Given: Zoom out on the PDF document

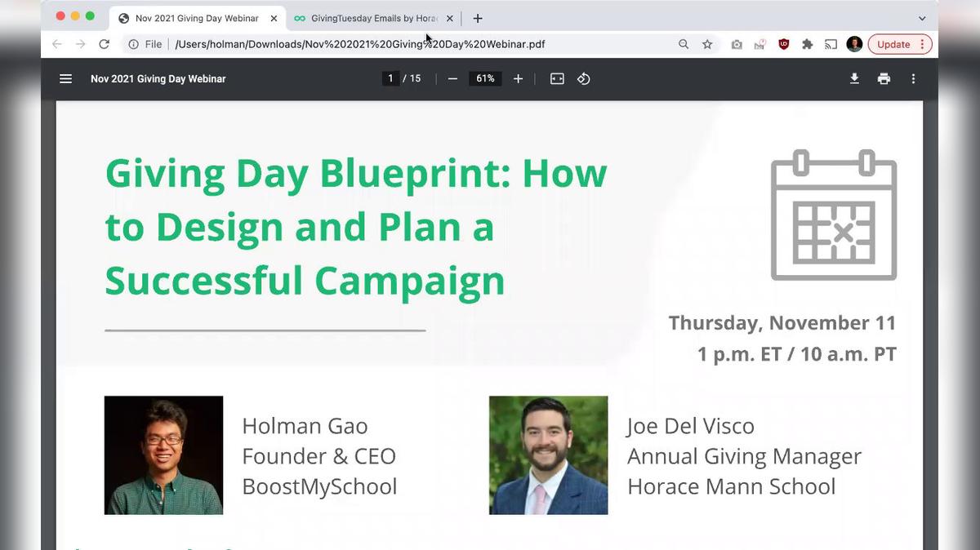Looking at the screenshot, I should pyautogui.click(x=452, y=78).
